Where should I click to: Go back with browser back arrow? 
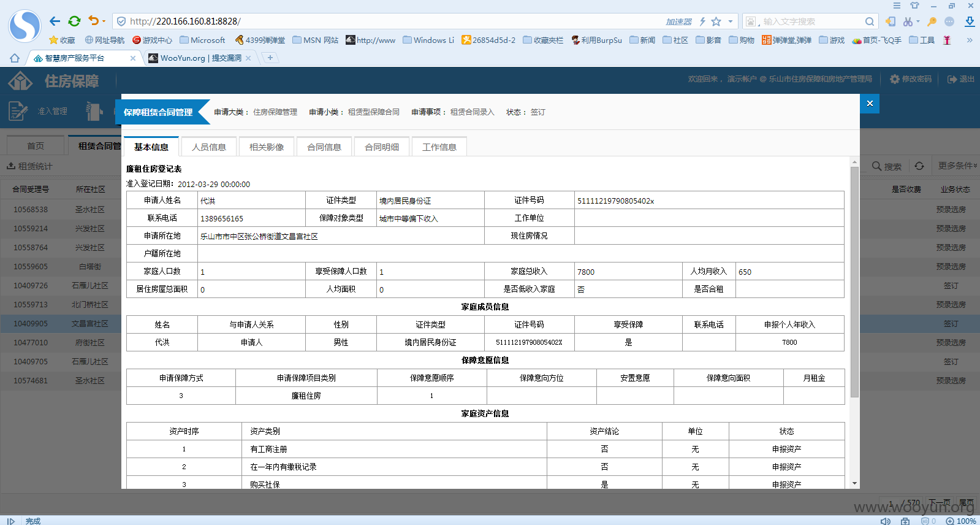click(55, 21)
